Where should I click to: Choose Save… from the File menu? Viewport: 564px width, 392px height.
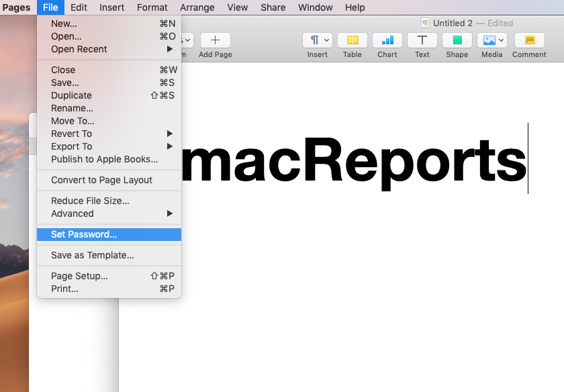109,83
